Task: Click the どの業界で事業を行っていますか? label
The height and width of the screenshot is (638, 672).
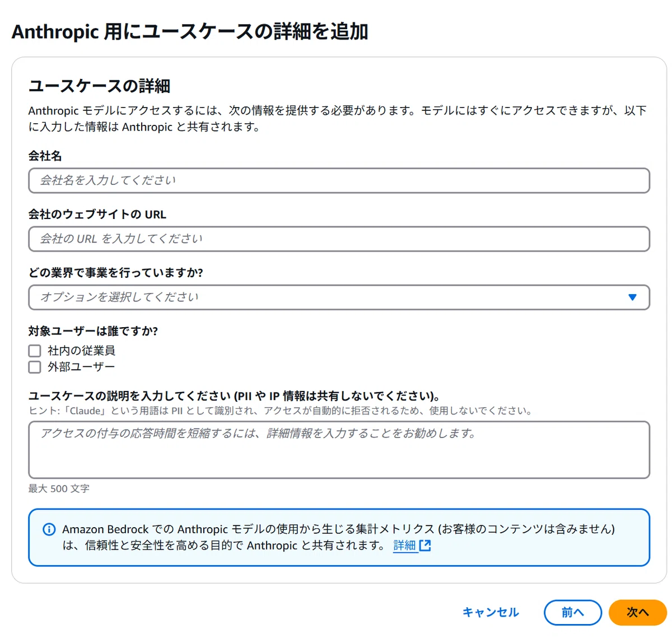Action: point(116,273)
